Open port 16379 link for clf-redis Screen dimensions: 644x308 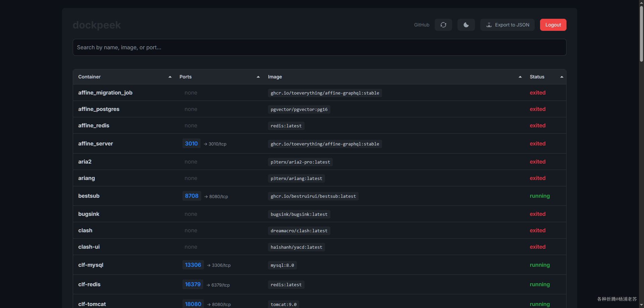(x=193, y=284)
